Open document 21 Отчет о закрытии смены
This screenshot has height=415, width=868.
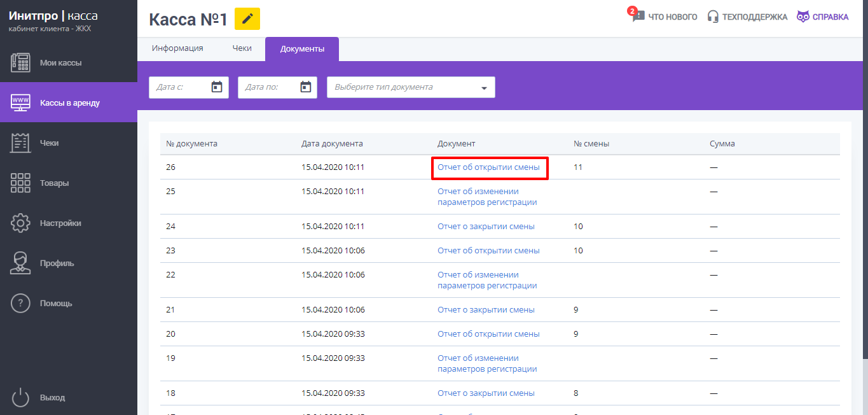point(486,310)
